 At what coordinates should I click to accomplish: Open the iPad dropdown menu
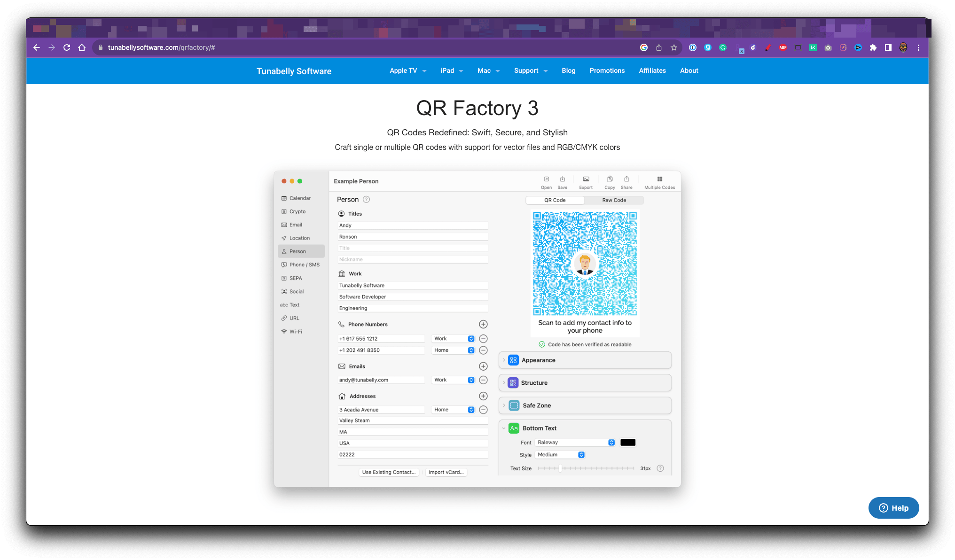coord(452,70)
